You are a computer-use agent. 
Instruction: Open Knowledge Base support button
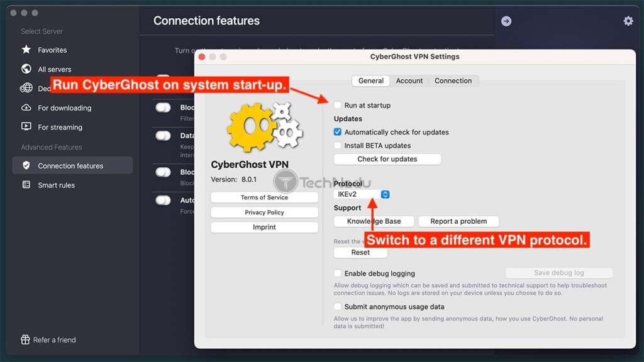tap(374, 221)
